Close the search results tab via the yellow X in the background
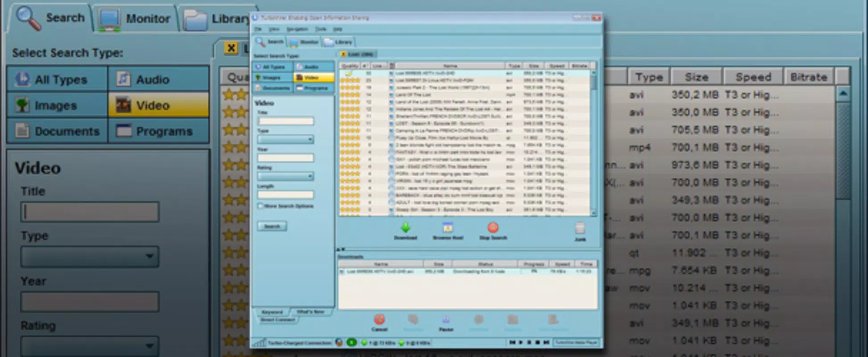 click(231, 48)
